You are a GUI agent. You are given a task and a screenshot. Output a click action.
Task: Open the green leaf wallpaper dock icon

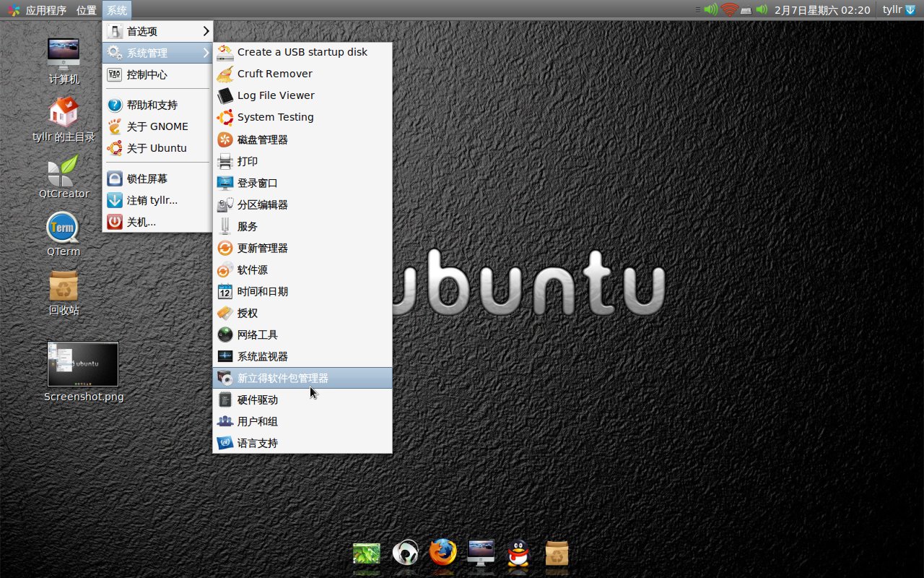(x=367, y=553)
